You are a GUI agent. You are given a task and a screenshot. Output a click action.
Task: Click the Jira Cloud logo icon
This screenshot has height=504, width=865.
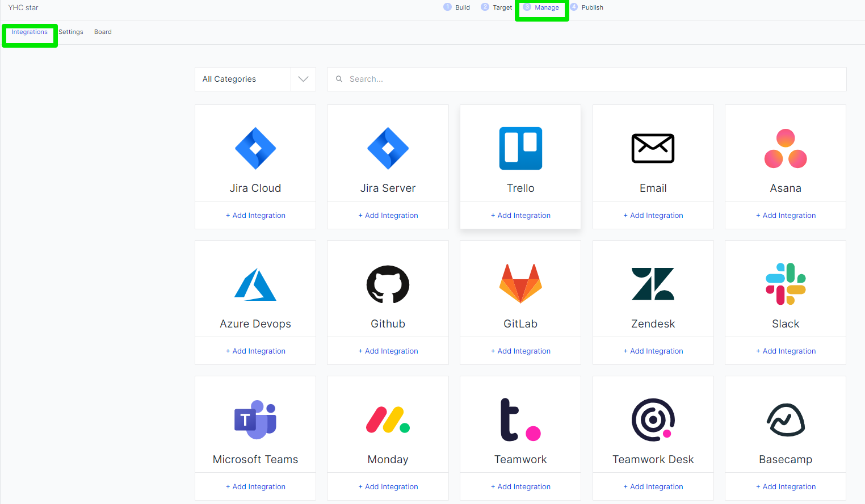pos(255,148)
